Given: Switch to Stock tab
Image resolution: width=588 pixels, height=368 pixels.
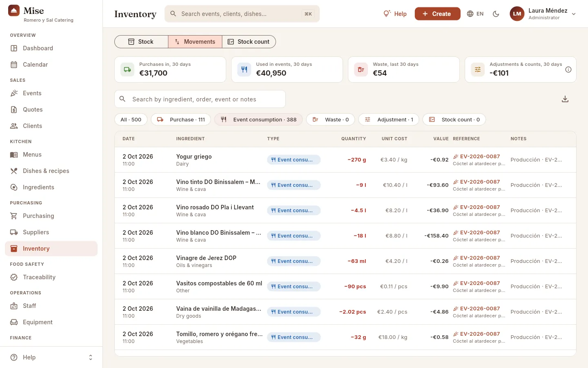Looking at the screenshot, I should point(141,42).
